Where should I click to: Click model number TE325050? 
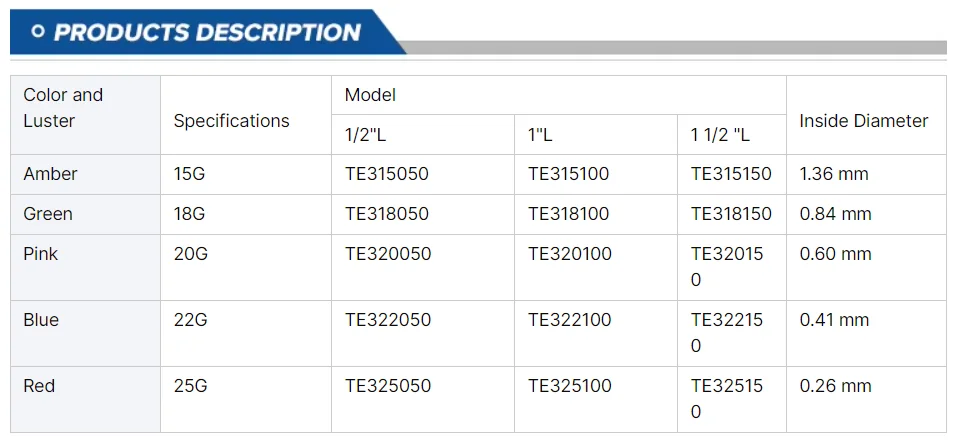388,386
